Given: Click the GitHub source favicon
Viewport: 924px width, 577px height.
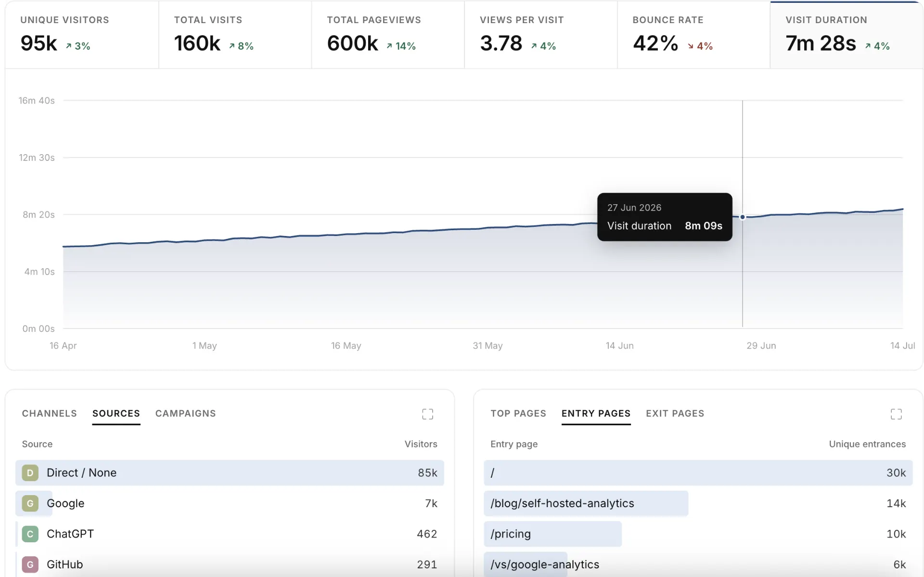Looking at the screenshot, I should pyautogui.click(x=30, y=564).
